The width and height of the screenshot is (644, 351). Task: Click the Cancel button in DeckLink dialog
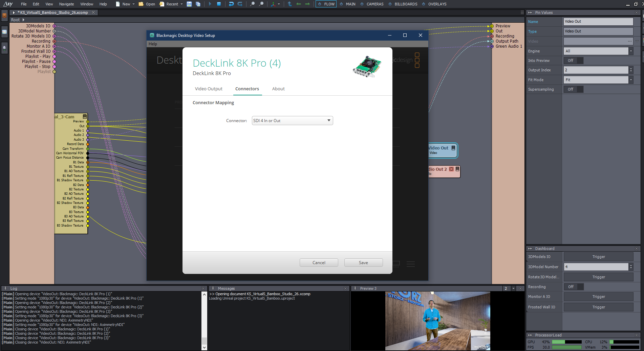(319, 262)
